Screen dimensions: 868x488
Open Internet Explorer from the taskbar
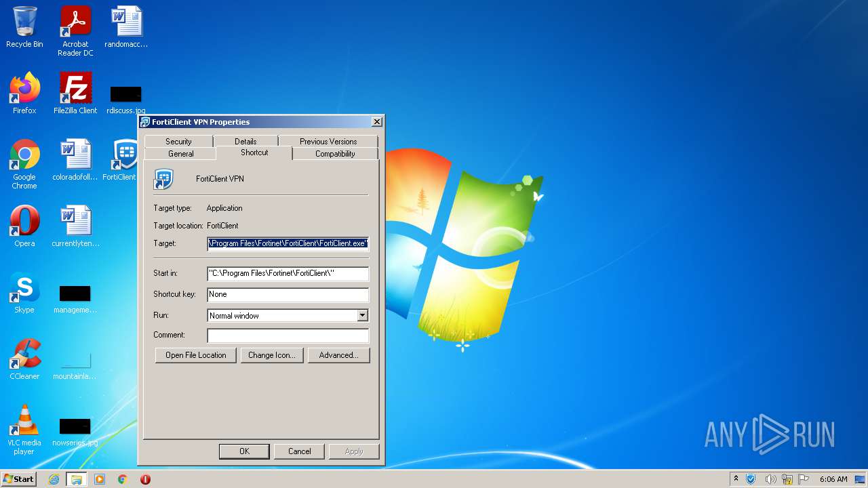click(54, 479)
